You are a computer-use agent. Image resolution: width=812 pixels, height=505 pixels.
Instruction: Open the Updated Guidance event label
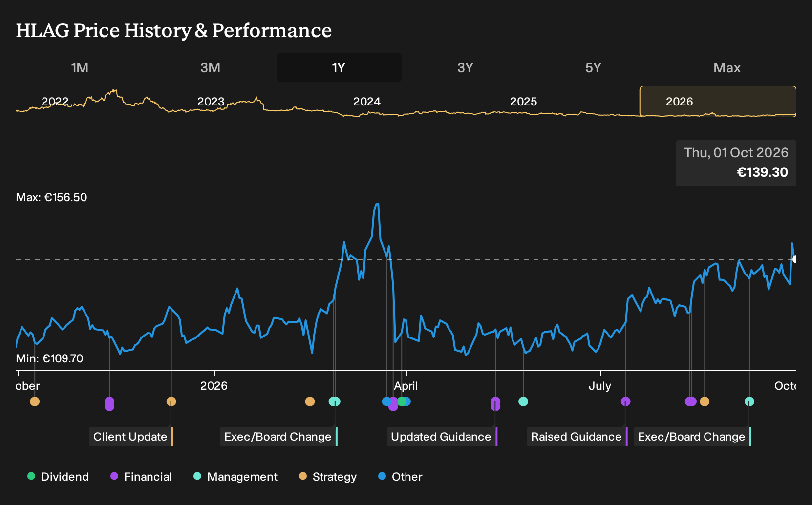(x=442, y=437)
